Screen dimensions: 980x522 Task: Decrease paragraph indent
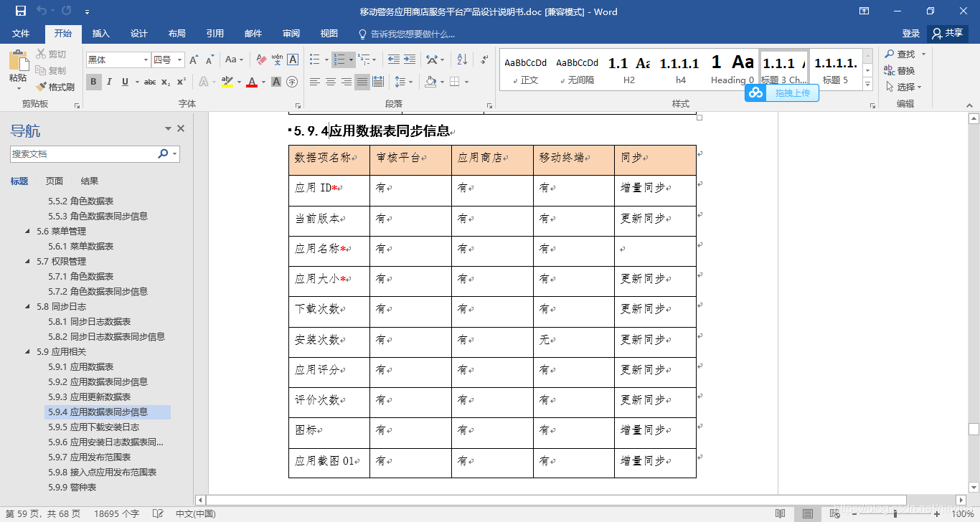click(x=394, y=60)
